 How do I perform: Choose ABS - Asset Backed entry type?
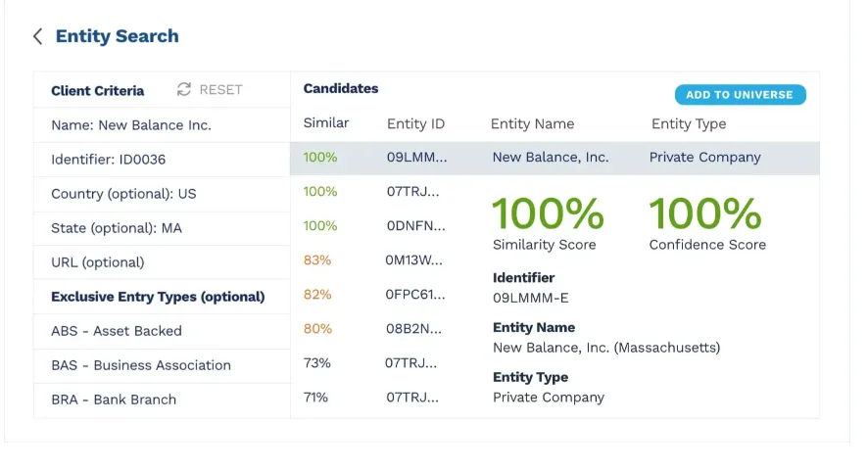click(x=162, y=331)
